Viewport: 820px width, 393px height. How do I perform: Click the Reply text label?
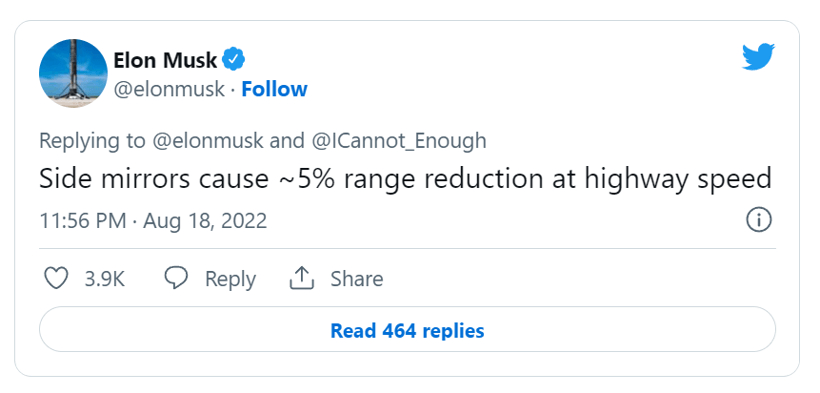coord(230,279)
